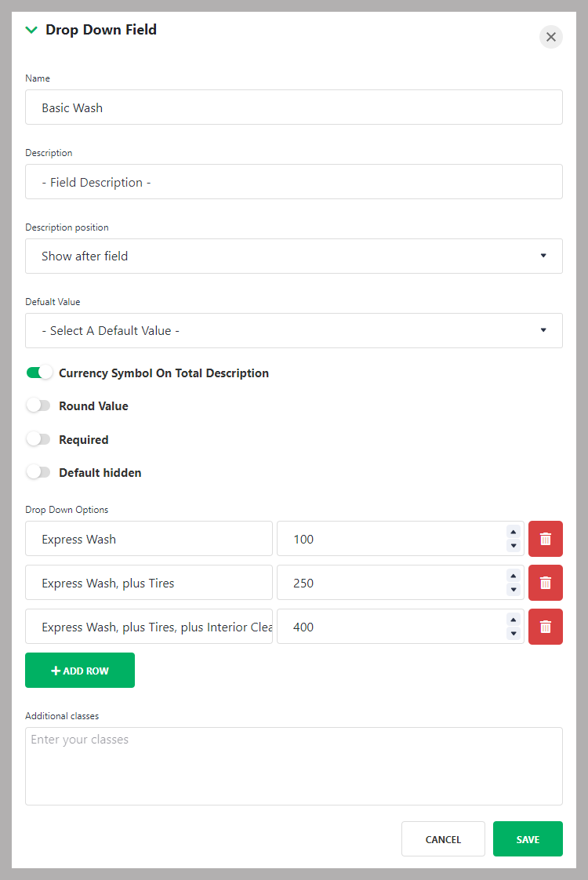Disable Currency Symbol On Total Description

tap(38, 373)
